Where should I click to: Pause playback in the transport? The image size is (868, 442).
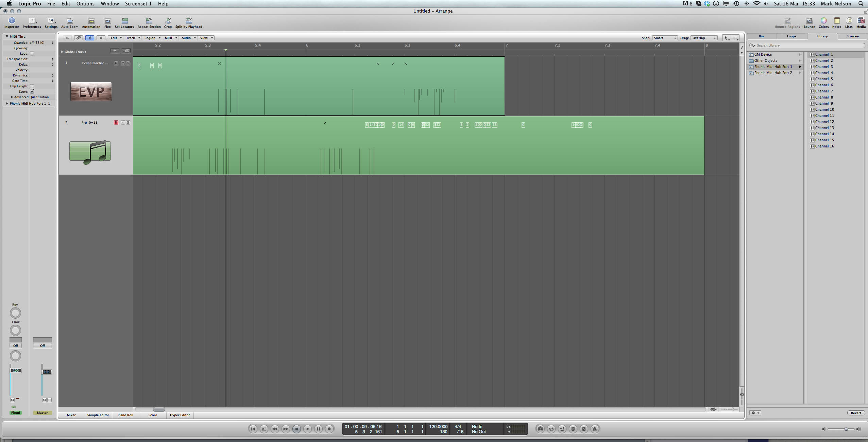(x=318, y=429)
